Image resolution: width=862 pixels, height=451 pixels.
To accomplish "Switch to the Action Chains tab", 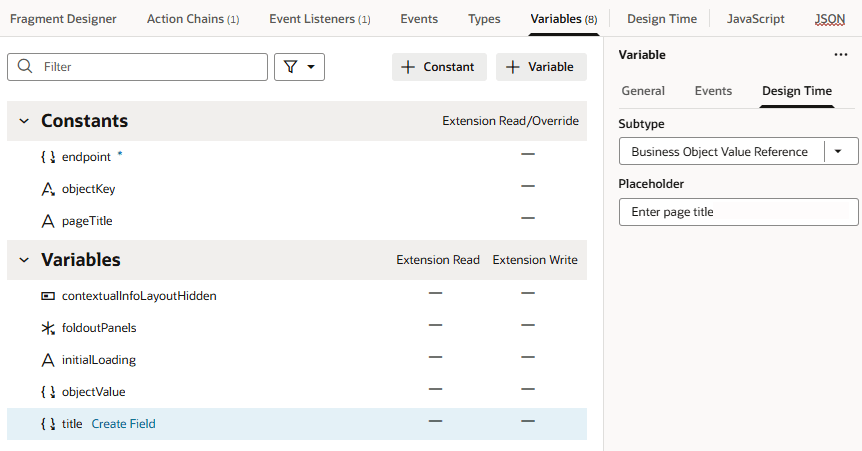I will (x=192, y=19).
